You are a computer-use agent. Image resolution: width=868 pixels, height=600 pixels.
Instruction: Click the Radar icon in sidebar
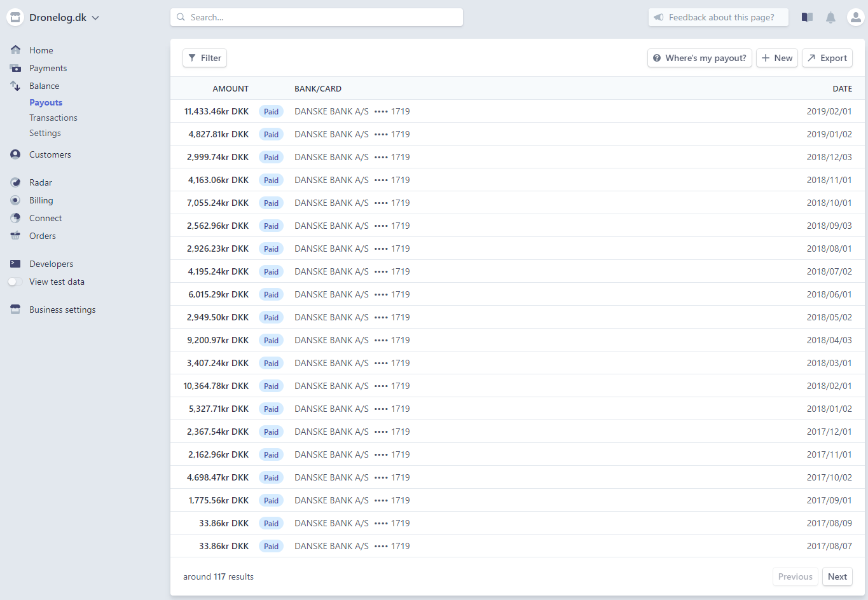(x=15, y=182)
